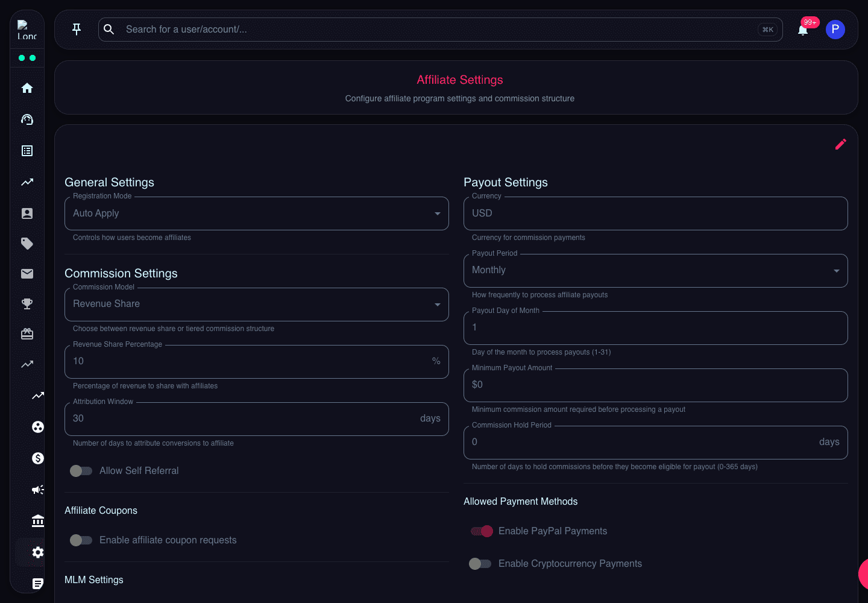Click the Commission Settings heading
The width and height of the screenshot is (868, 603).
pos(121,273)
